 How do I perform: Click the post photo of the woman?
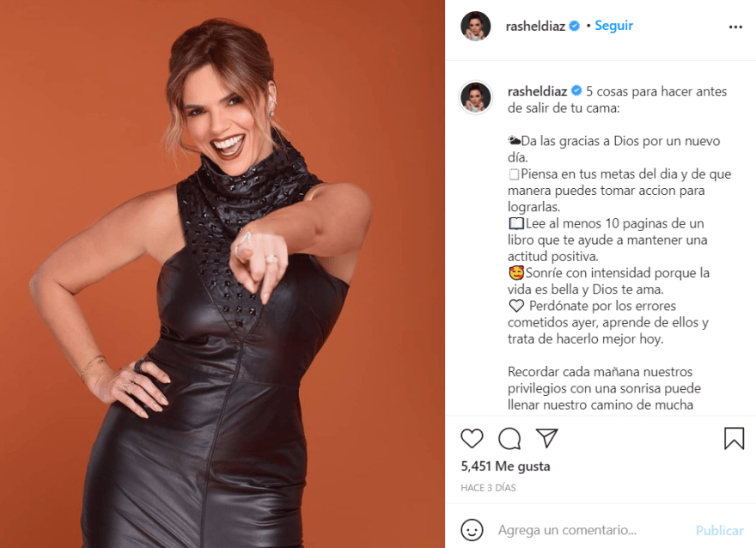[x=223, y=274]
